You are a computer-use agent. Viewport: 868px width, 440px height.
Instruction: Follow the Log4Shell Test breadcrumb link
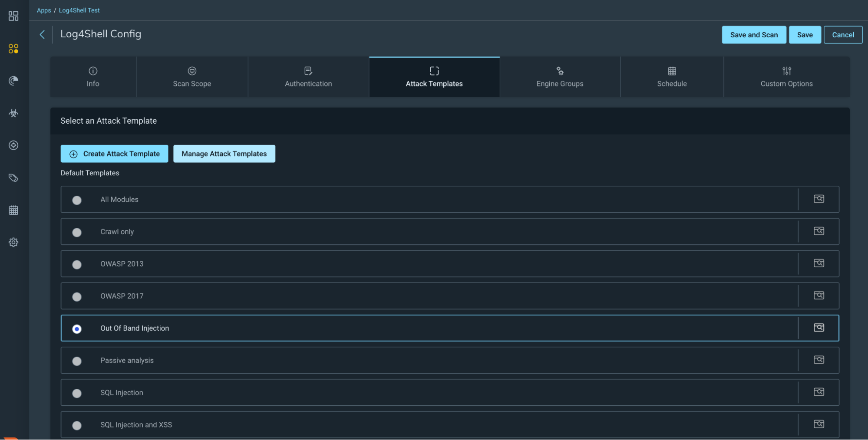click(79, 10)
